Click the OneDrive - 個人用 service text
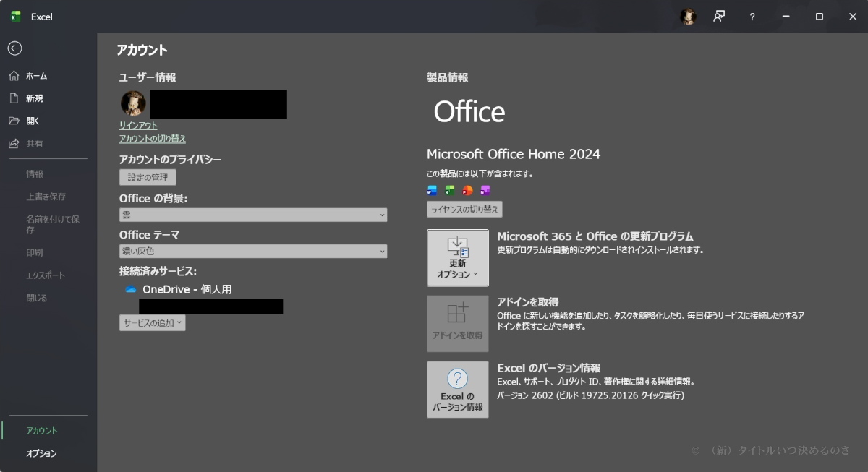Image resolution: width=868 pixels, height=472 pixels. [187, 290]
